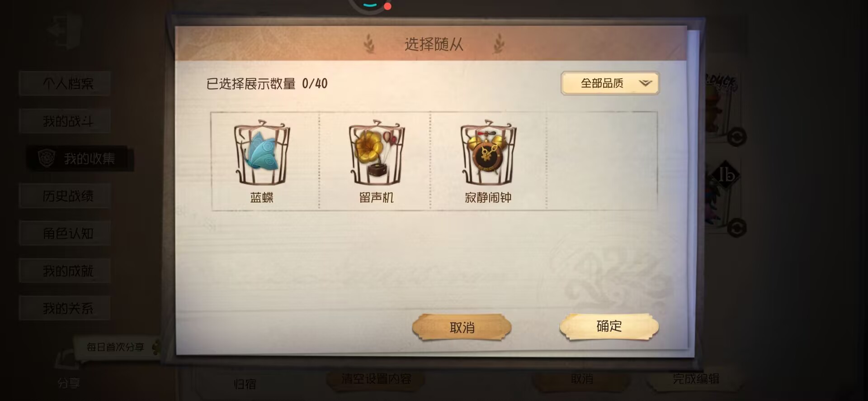868x401 pixels.
Task: Click the 分享 share icon at the bottom left
Action: click(68, 371)
